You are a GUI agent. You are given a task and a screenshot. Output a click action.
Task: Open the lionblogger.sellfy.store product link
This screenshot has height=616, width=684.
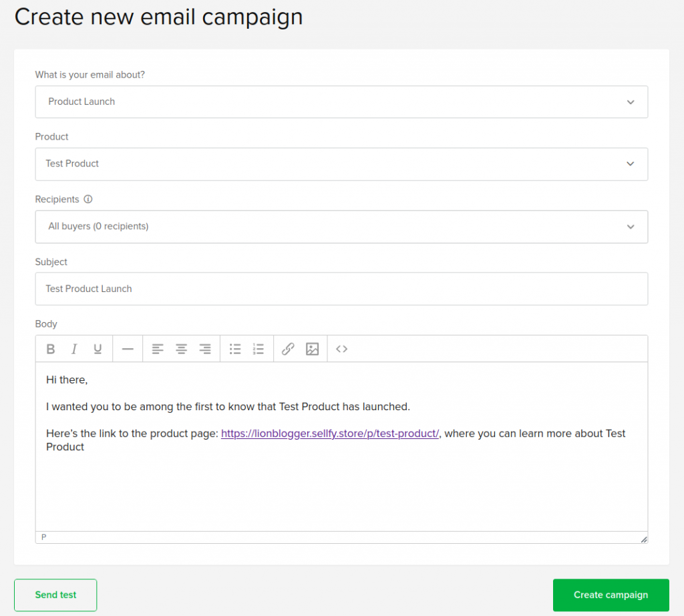(330, 434)
